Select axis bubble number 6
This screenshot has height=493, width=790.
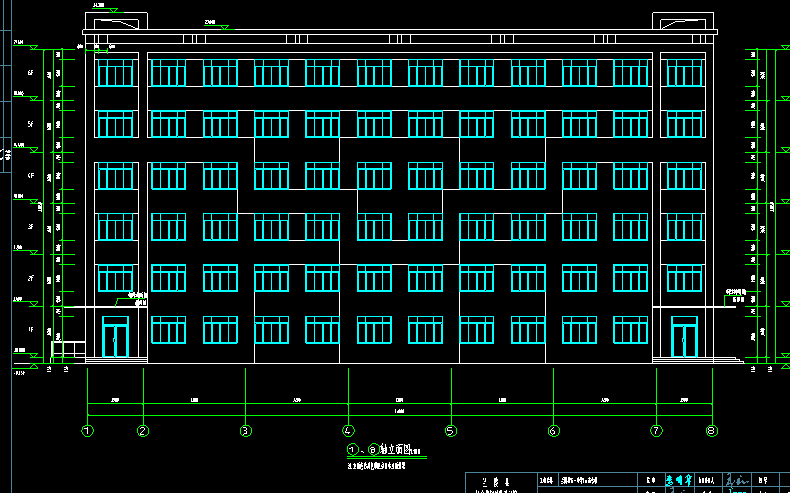click(x=553, y=431)
